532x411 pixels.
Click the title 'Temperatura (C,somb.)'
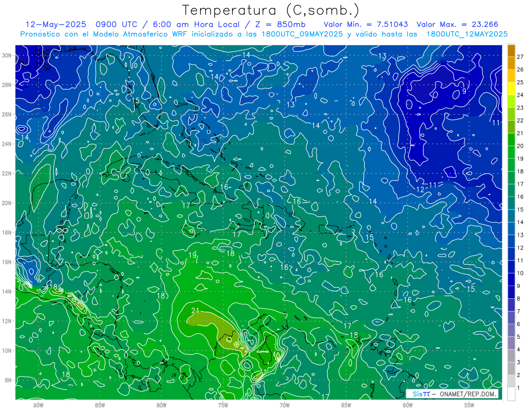click(x=271, y=10)
